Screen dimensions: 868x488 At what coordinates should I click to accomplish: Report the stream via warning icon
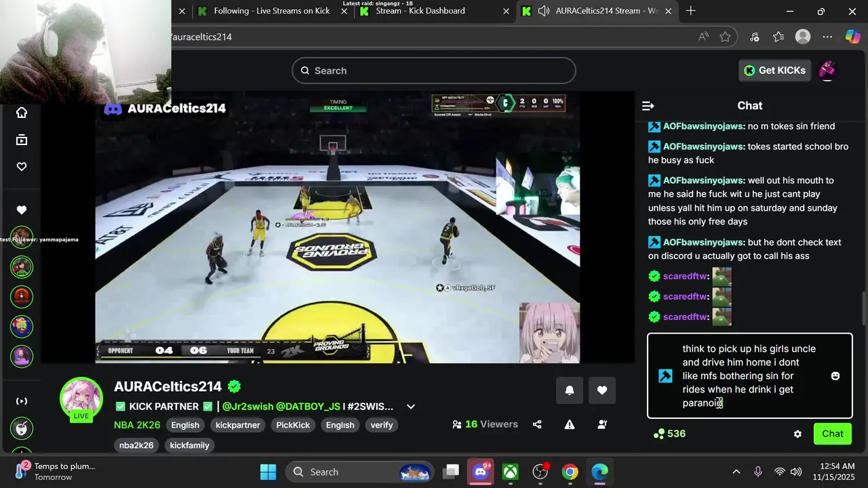[570, 424]
